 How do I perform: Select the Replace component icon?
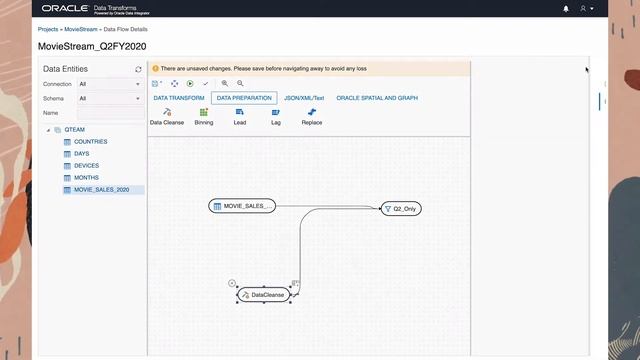coord(312,112)
